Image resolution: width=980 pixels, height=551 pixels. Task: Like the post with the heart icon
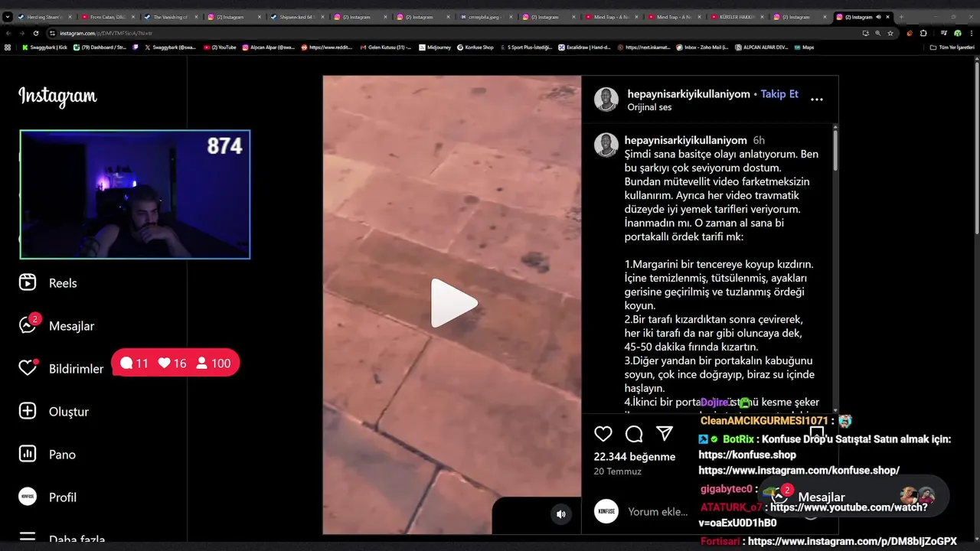point(603,434)
